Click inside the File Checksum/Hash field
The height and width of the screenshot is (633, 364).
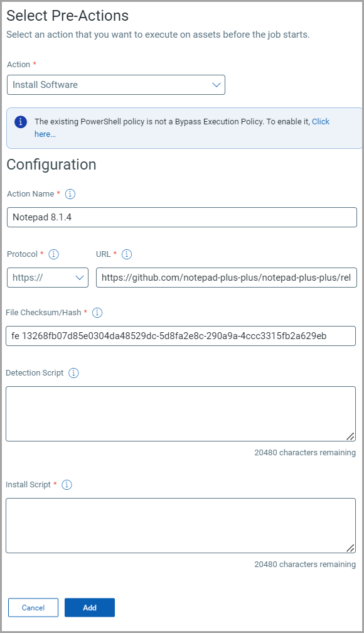click(181, 336)
